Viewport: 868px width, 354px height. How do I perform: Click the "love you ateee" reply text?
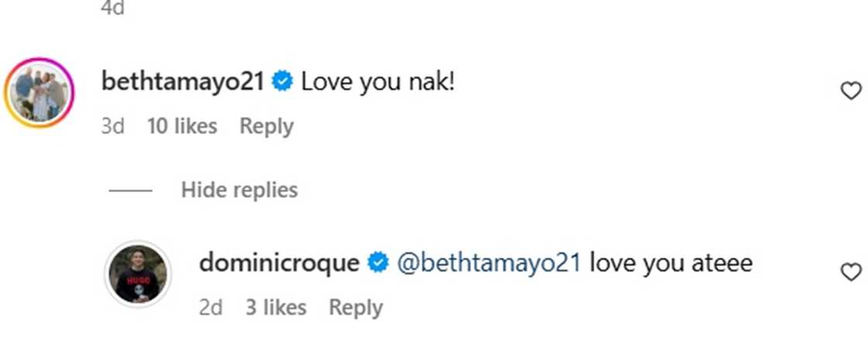tap(671, 263)
